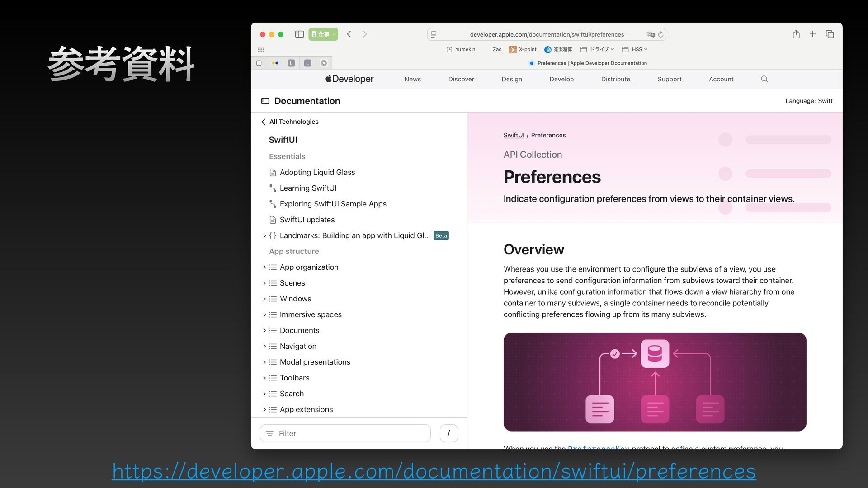Open the slide's developer.apple.com preferences link
The image size is (868, 488).
click(x=434, y=471)
